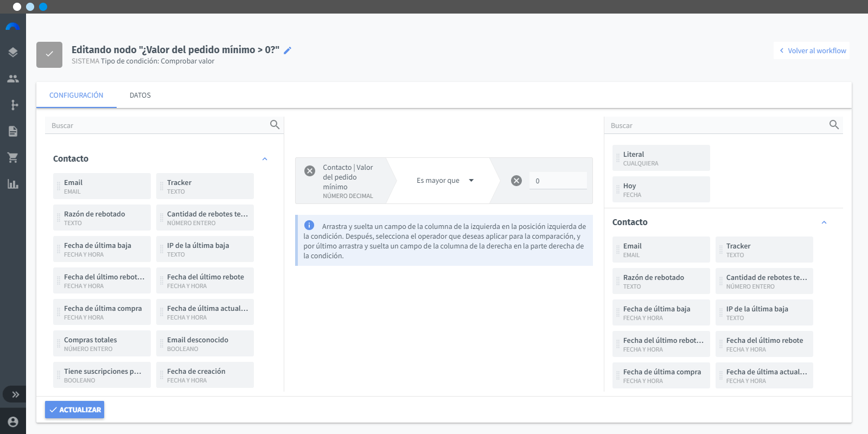Open the workflow branch icon in the sidebar

[14, 105]
